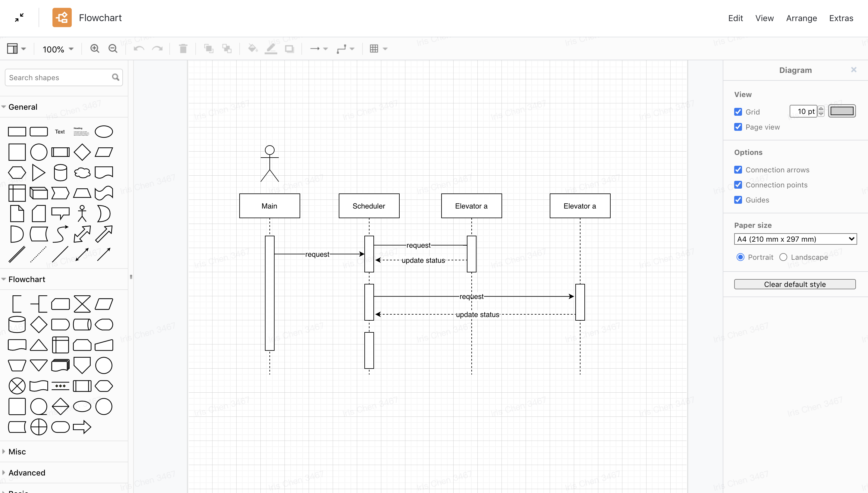Viewport: 868px width, 493px height.
Task: Open the 100% zoom level dropdown
Action: [58, 49]
